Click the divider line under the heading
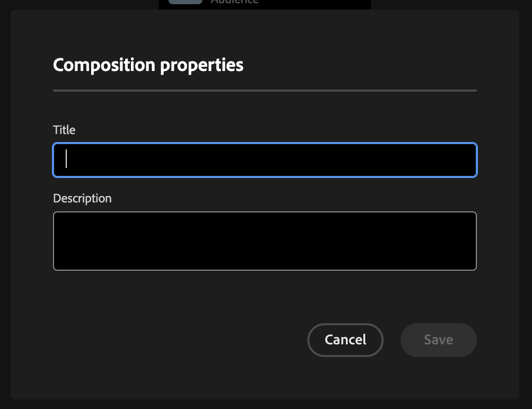The height and width of the screenshot is (409, 532). pyautogui.click(x=265, y=91)
